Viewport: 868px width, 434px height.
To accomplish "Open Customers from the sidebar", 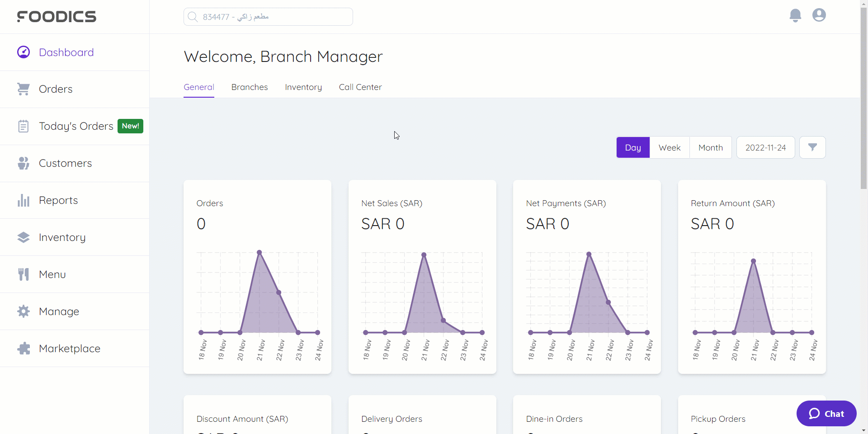I will pyautogui.click(x=65, y=163).
